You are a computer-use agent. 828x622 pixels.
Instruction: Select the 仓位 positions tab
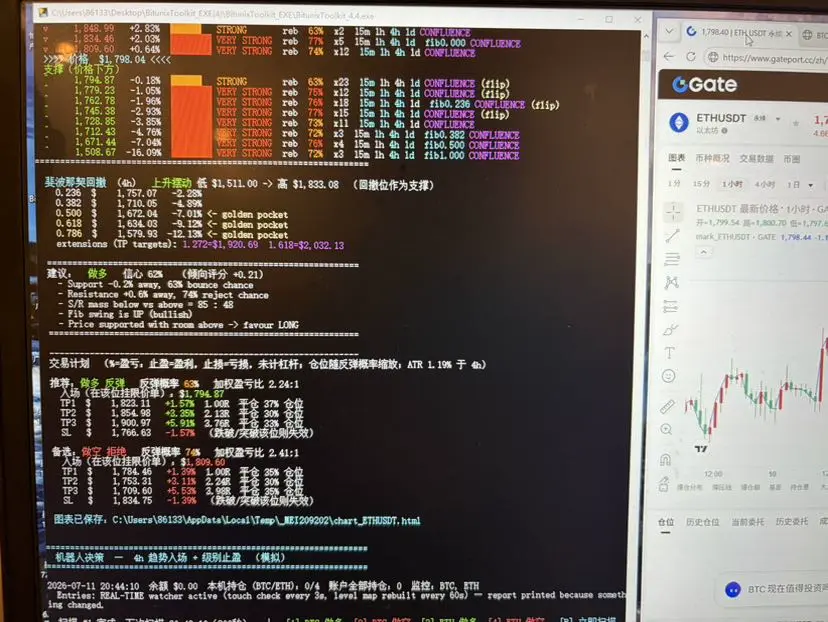[x=666, y=522]
